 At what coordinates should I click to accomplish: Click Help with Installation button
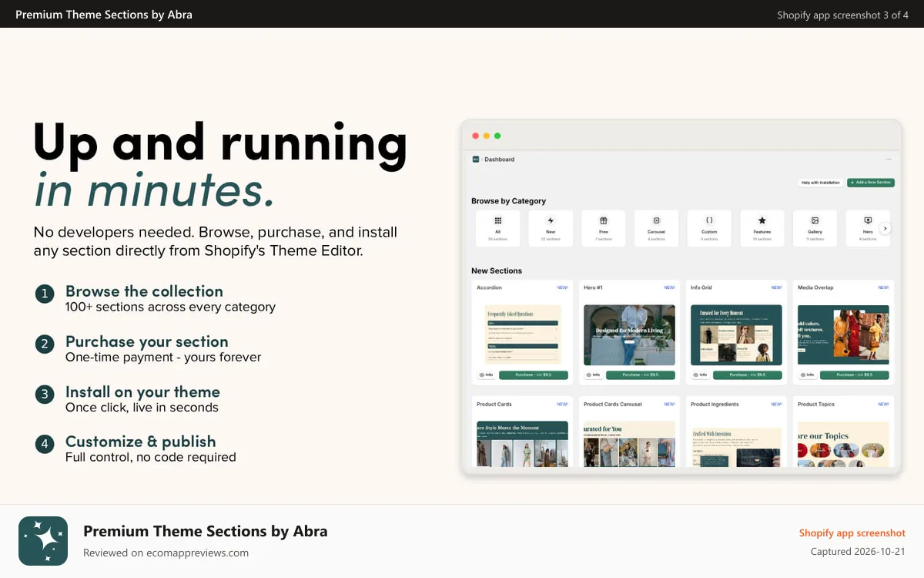pos(820,183)
